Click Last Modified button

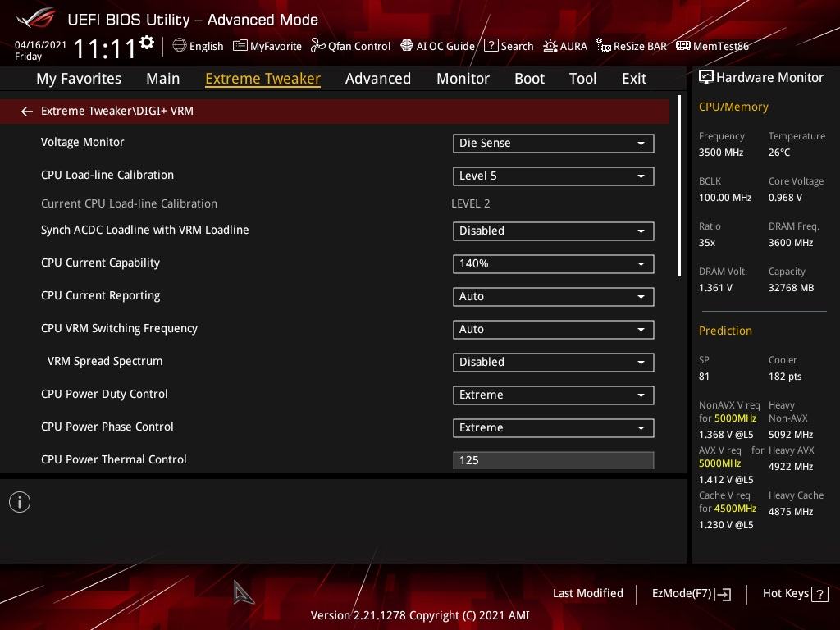coord(587,594)
